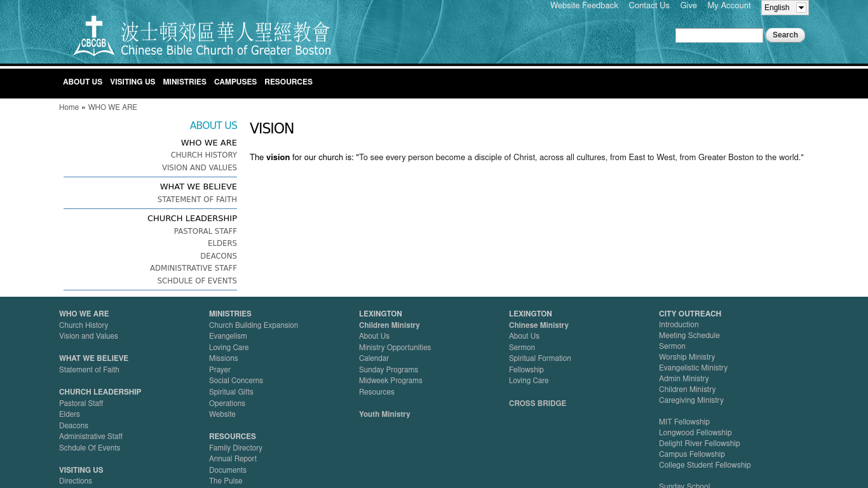The height and width of the screenshot is (488, 868).
Task: Open Social Concerns link
Action: coord(236,381)
